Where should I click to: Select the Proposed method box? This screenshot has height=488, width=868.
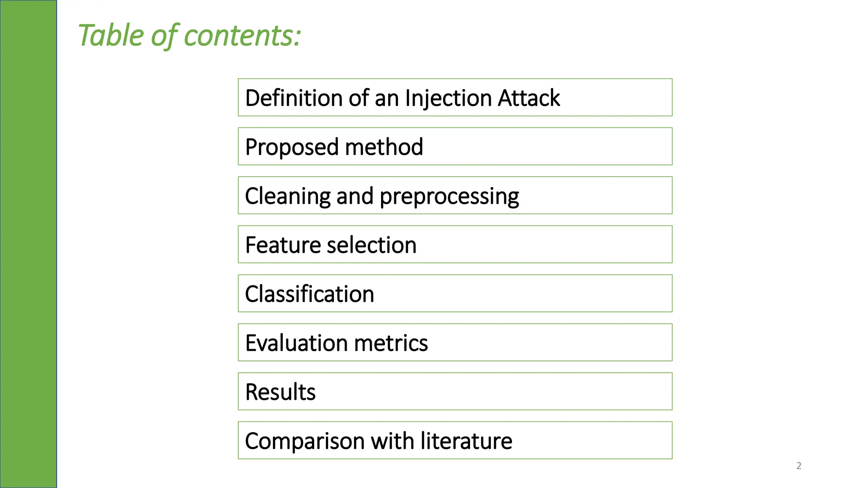point(455,147)
